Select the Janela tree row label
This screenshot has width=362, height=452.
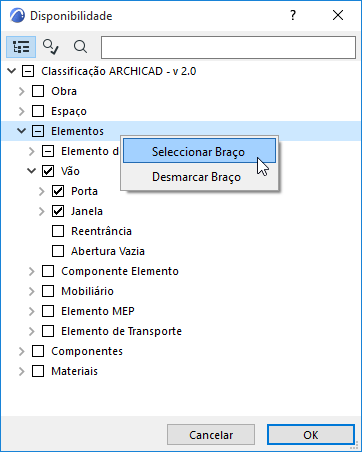pos(87,211)
